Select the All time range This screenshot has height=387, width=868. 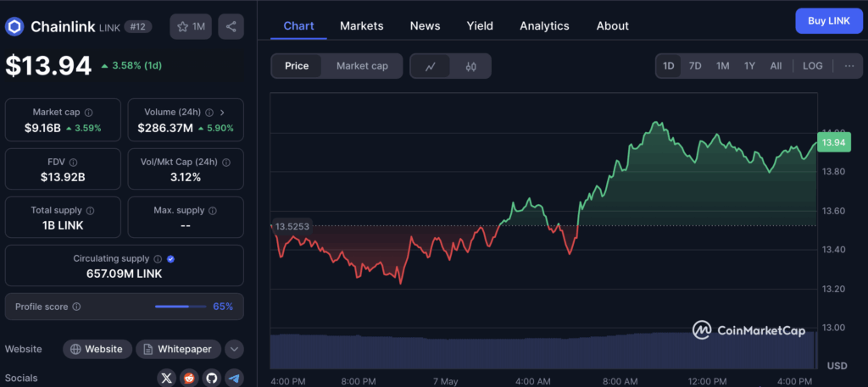pos(776,66)
